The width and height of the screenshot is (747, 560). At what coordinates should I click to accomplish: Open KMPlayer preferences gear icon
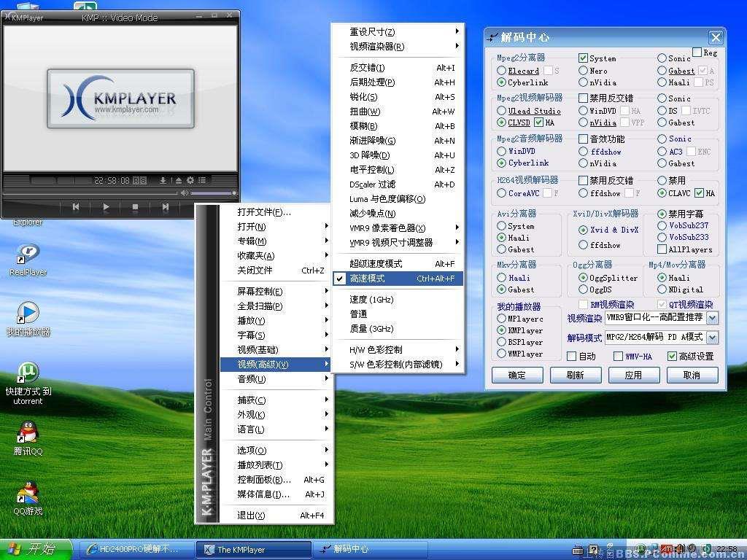pyautogui.click(x=190, y=180)
